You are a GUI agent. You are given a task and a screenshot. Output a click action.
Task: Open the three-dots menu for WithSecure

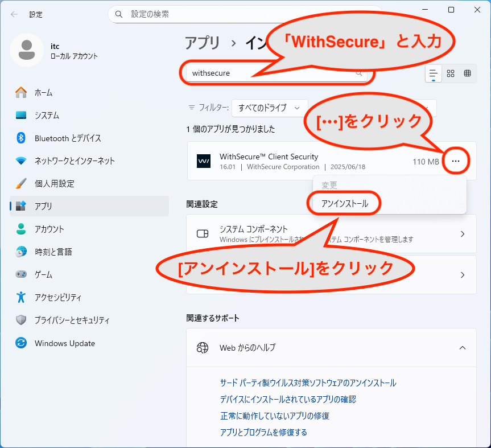455,162
